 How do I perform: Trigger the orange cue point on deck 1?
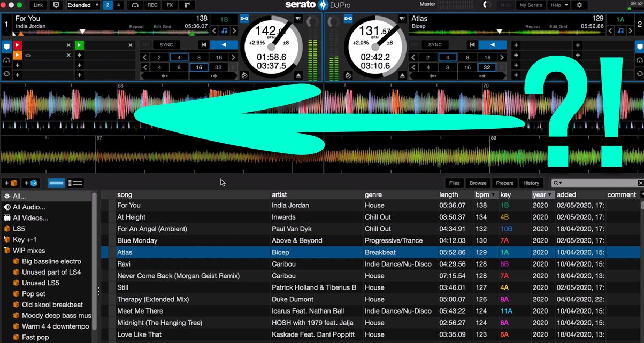18,55
